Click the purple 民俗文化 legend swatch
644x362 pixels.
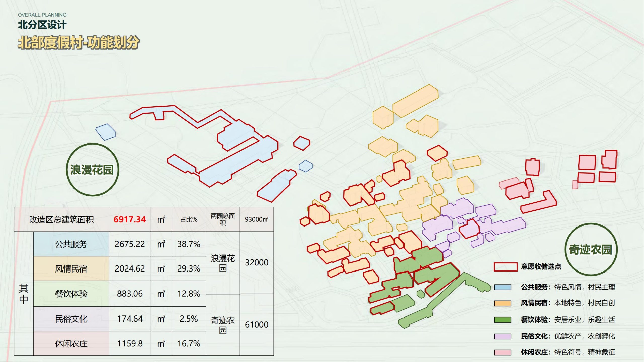point(503,336)
